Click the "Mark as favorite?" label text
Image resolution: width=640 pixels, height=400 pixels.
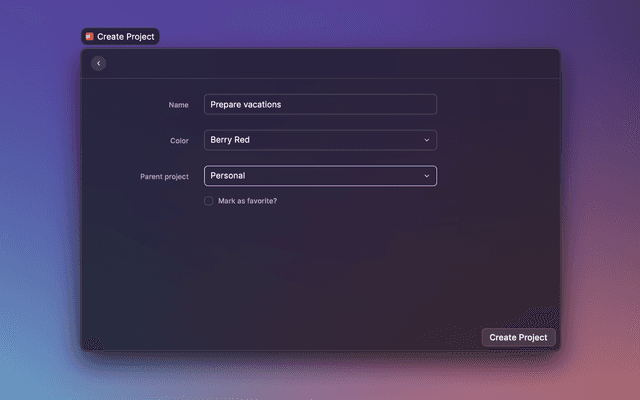[247, 201]
